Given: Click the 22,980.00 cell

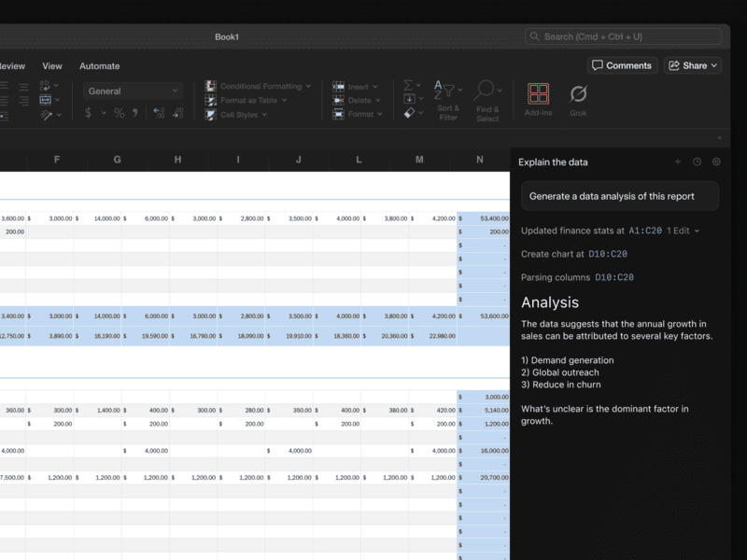Looking at the screenshot, I should tap(432, 336).
